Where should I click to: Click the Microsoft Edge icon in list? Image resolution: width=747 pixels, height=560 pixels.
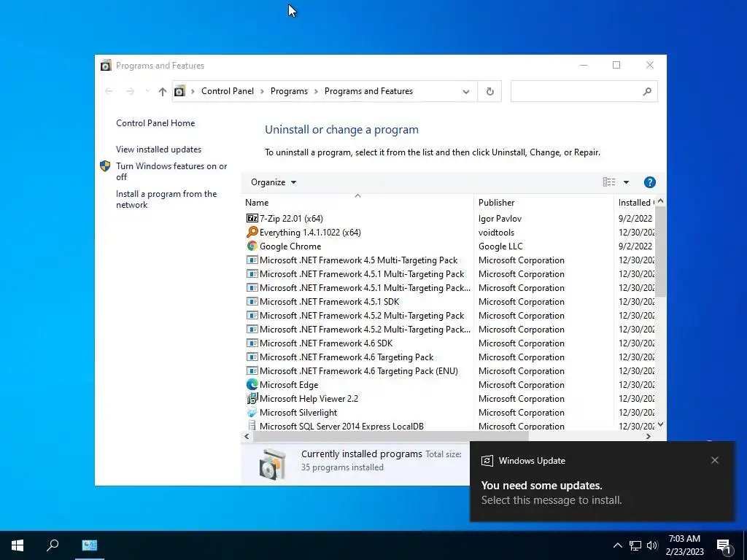click(252, 384)
